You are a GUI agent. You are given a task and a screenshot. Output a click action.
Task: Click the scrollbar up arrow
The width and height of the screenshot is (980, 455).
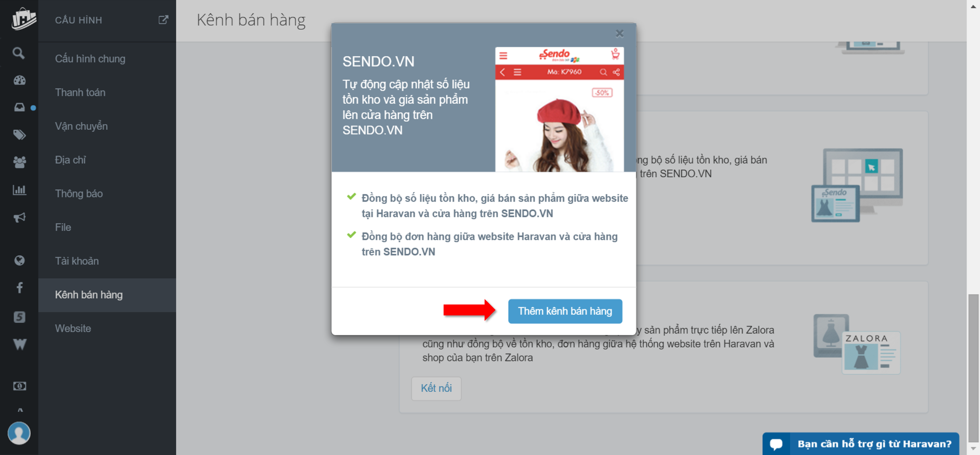click(x=973, y=6)
